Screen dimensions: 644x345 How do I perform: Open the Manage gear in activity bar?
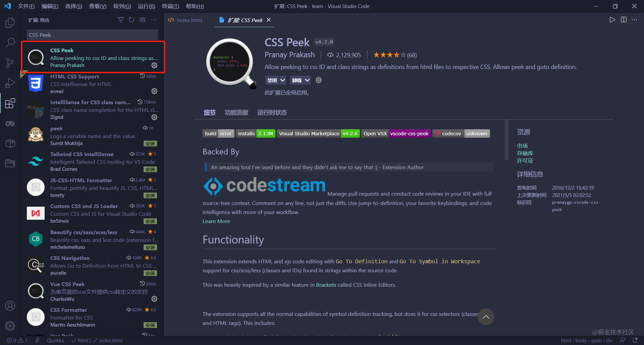10,326
